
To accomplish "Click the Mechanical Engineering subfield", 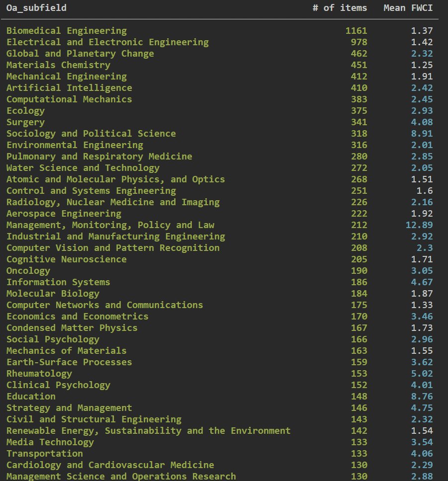I will [67, 77].
